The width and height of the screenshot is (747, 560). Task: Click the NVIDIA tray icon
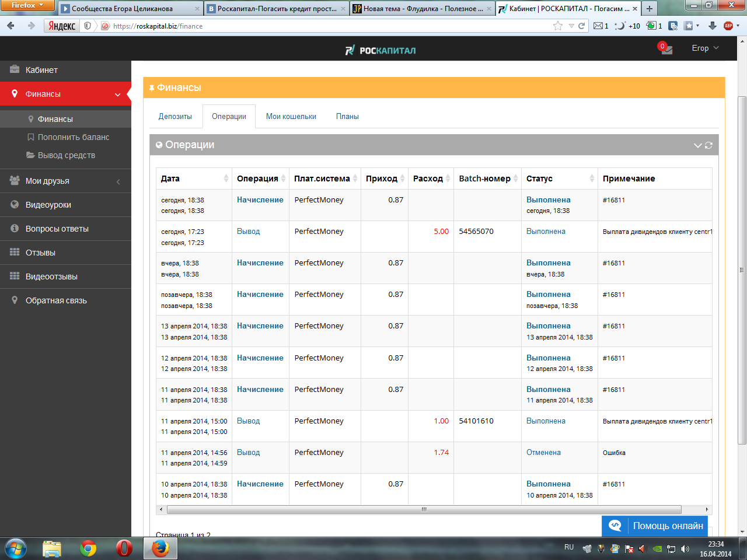pyautogui.click(x=657, y=548)
